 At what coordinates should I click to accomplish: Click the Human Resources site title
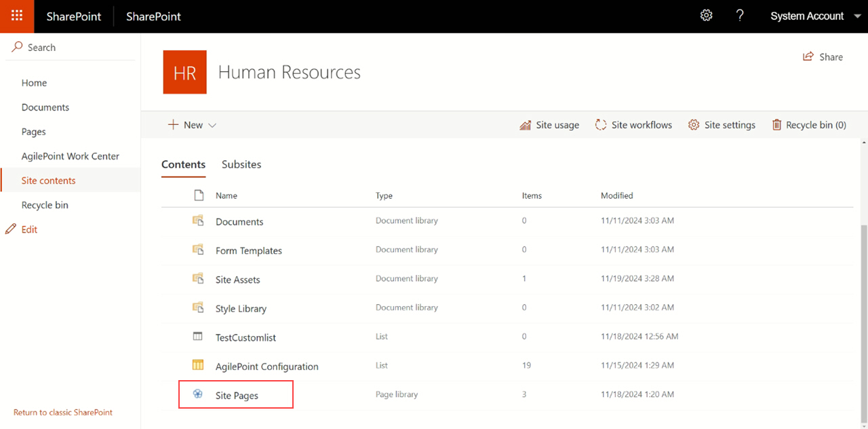click(x=290, y=72)
